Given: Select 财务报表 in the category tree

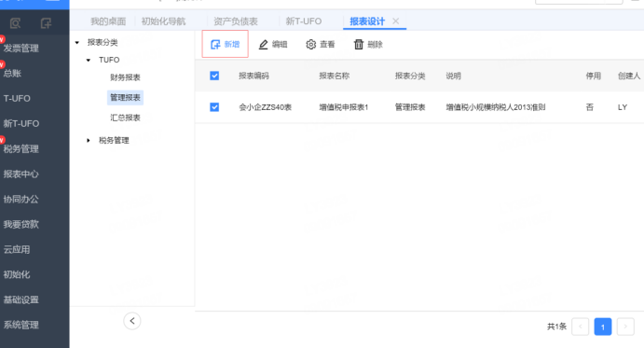Looking at the screenshot, I should tap(125, 77).
